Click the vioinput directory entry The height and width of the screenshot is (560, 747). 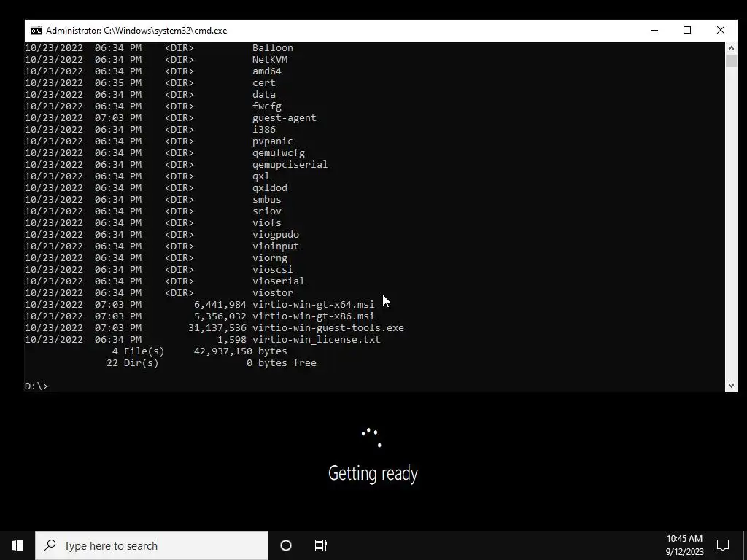point(276,246)
